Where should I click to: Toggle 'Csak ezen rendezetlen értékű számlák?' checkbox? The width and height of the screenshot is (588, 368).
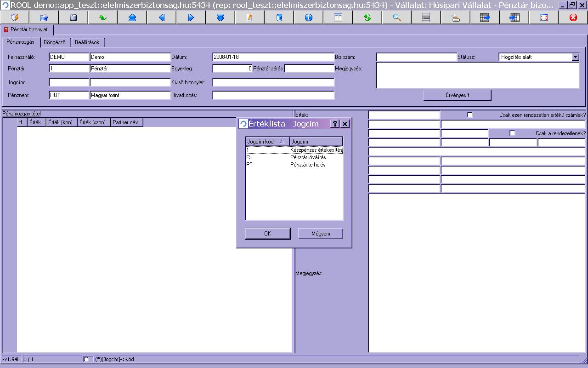(x=470, y=115)
